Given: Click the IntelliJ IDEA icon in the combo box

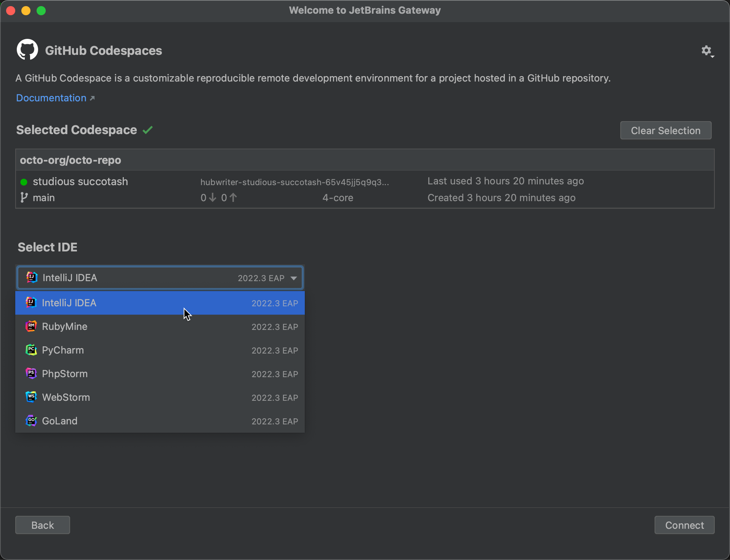Looking at the screenshot, I should 32,277.
